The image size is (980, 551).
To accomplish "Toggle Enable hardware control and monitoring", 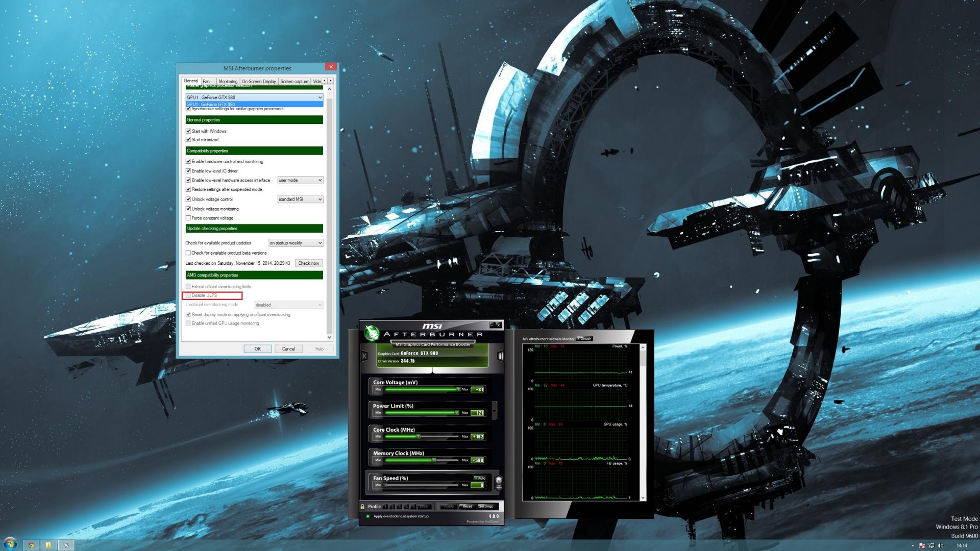I will 188,161.
